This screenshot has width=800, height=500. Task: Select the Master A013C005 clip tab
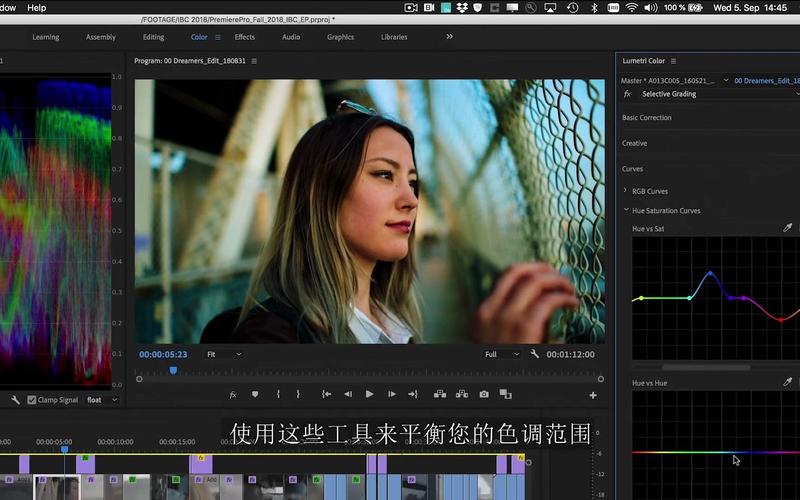coord(668,81)
